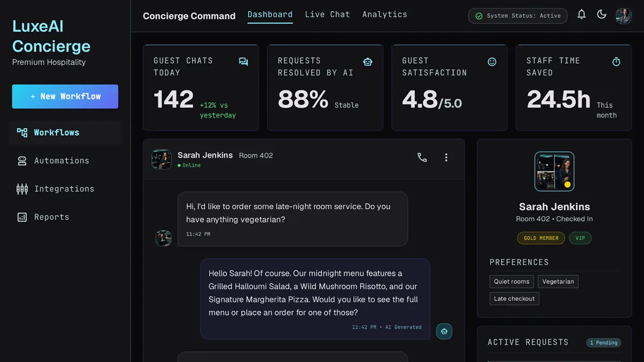Click the 88% resolved value
Screen dimensions: 644x362
click(x=303, y=99)
